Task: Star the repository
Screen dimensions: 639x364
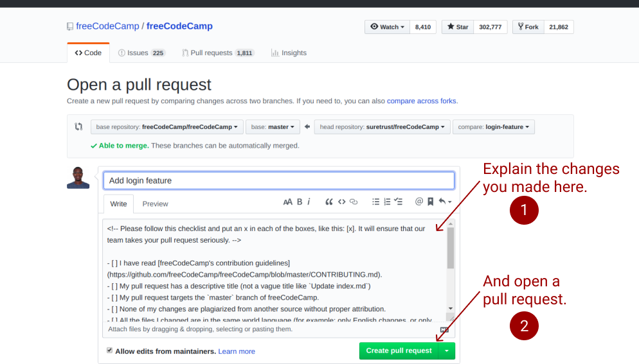Action: (458, 27)
